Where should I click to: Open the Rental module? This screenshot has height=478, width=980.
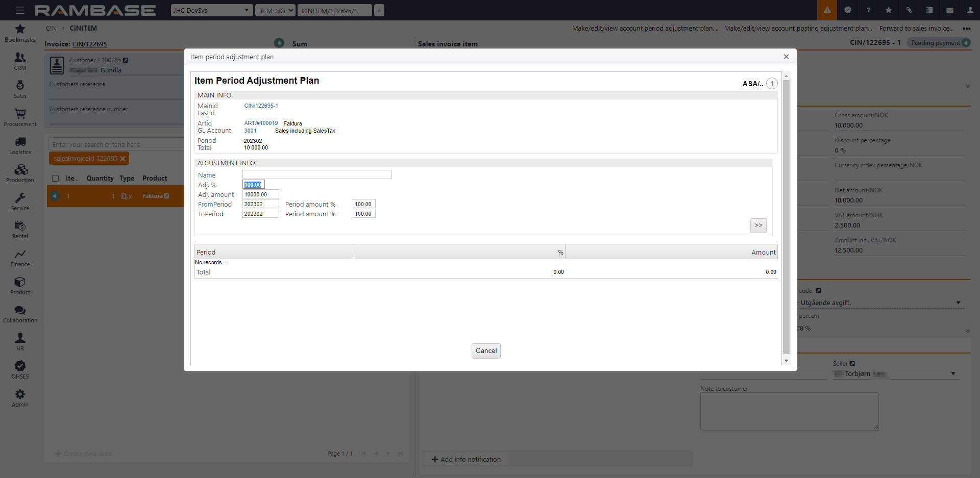pyautogui.click(x=20, y=230)
